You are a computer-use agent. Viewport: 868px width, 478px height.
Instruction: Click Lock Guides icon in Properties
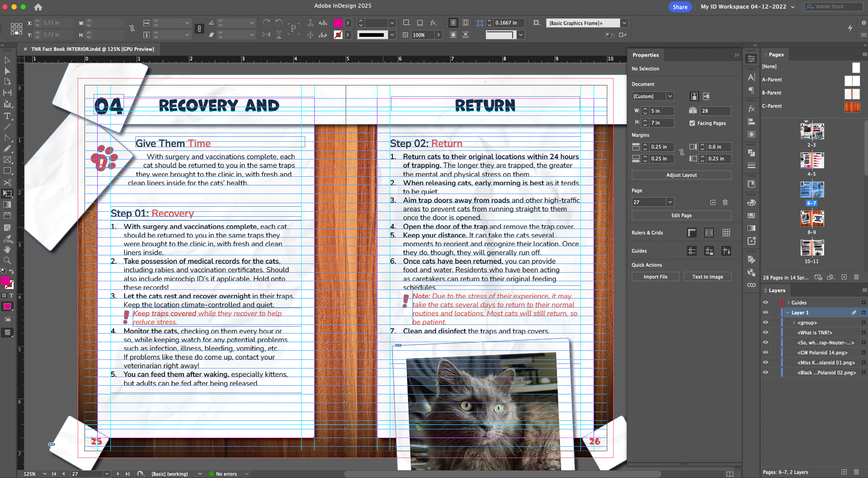pos(709,251)
